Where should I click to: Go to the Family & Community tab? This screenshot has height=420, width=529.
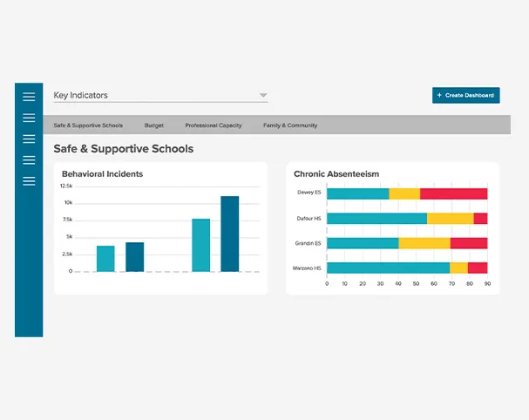(x=290, y=125)
